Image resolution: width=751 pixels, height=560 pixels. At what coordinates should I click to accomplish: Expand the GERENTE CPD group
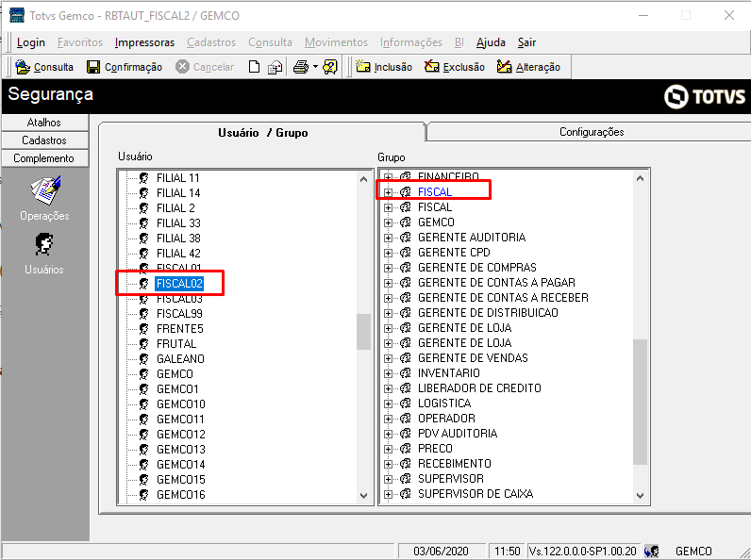pyautogui.click(x=388, y=253)
